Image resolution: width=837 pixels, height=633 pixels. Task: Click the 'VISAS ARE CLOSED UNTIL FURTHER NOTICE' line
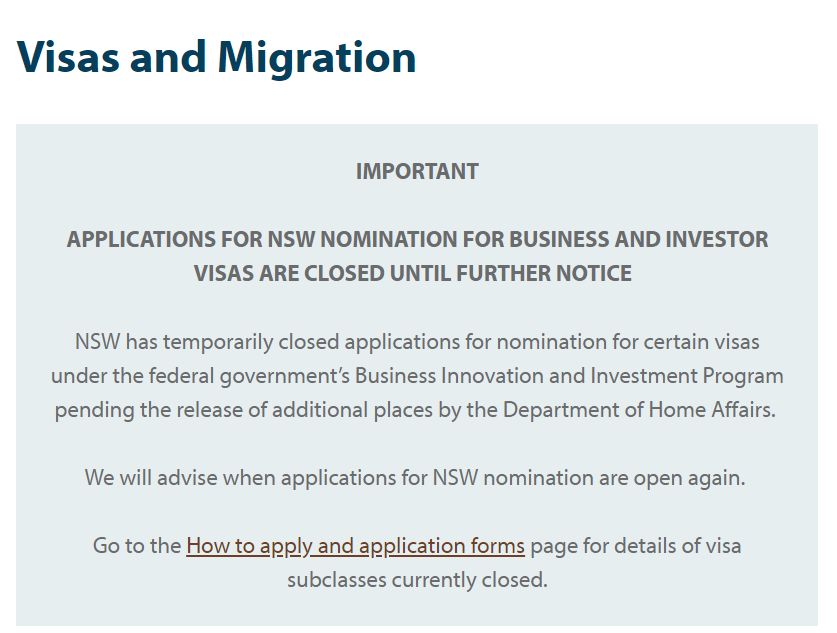tap(413, 273)
